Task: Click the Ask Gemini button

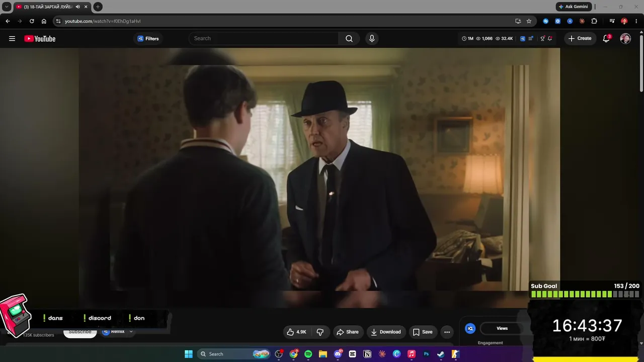Action: [574, 7]
